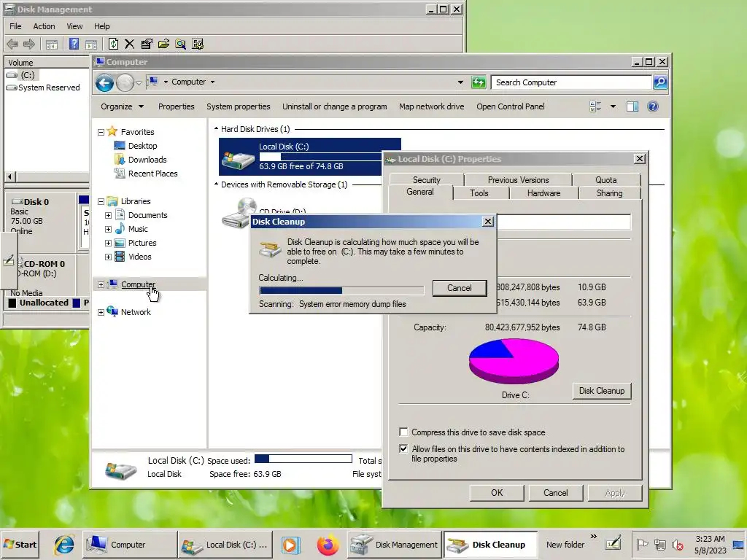Switch to the Previous Versions tab
Screen dimensions: 747x560
pyautogui.click(x=518, y=179)
